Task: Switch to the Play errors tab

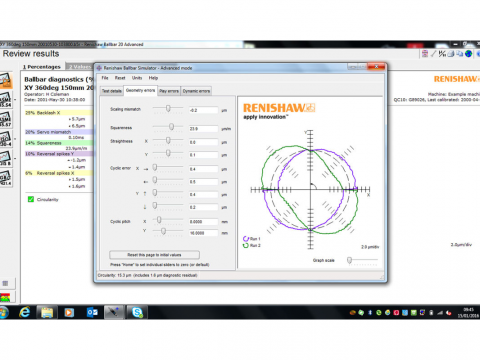Action: [169, 91]
